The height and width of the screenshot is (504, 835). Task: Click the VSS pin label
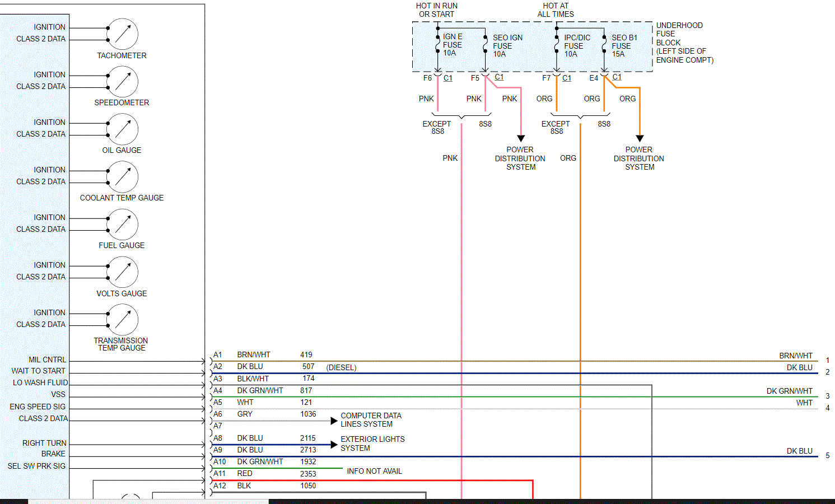click(x=58, y=394)
